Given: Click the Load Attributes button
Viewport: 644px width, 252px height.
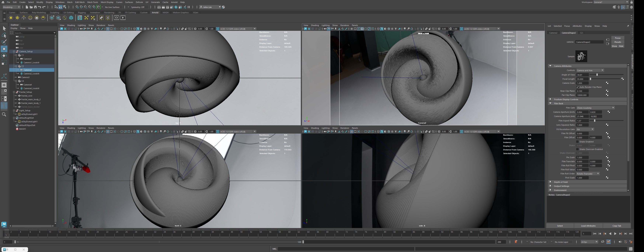Looking at the screenshot, I should tap(588, 226).
